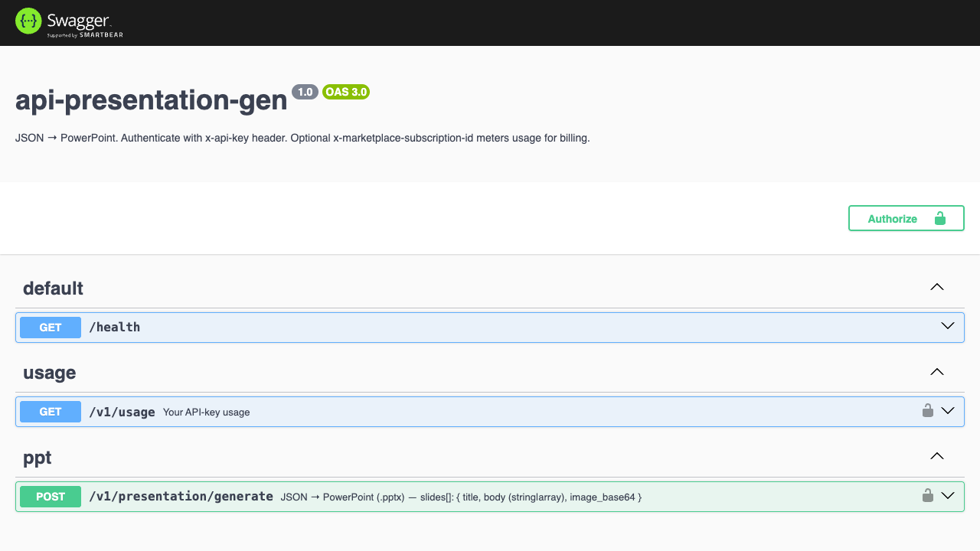Collapse the ppt section with its chevron
Image resolution: width=980 pixels, height=551 pixels.
pos(936,456)
